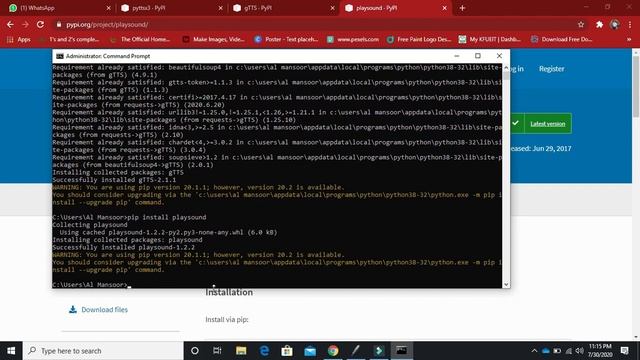This screenshot has width=640, height=360.
Task: Open a new browser tab
Action: [x=462, y=8]
